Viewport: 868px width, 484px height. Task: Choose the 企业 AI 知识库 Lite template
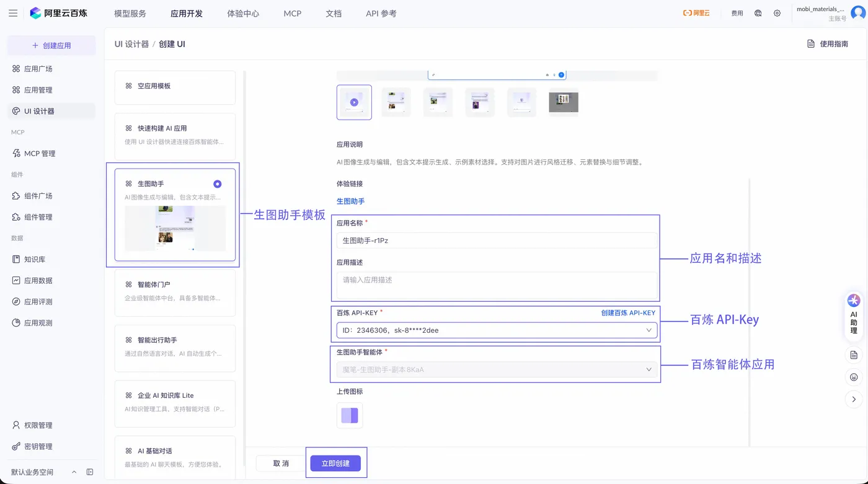[x=175, y=403]
